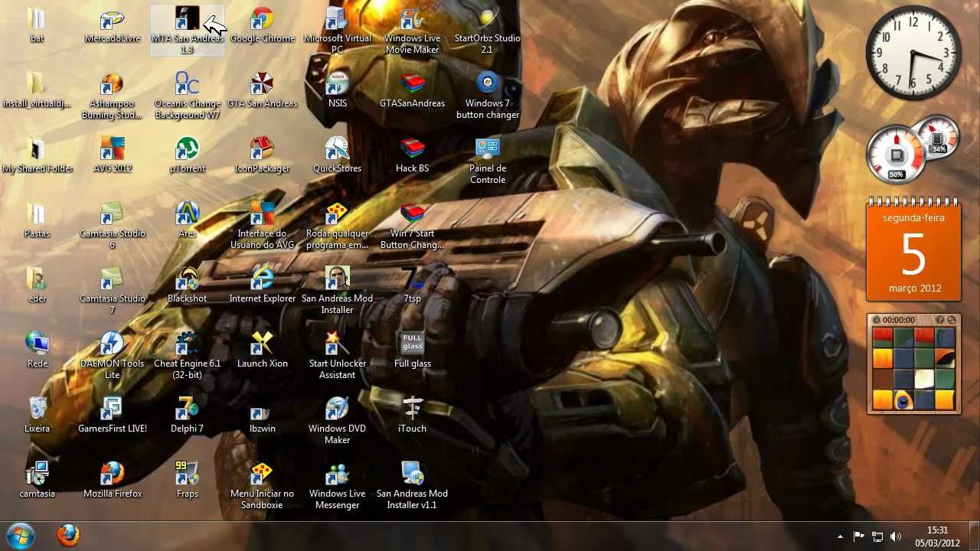Click the CPU meter gadget
Screen dimensions: 980x551
pos(897,156)
